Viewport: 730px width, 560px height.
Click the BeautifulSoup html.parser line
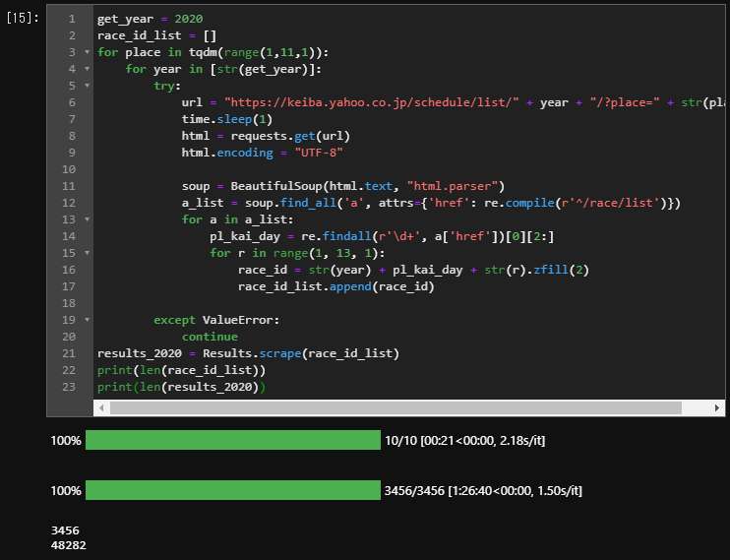click(x=343, y=186)
